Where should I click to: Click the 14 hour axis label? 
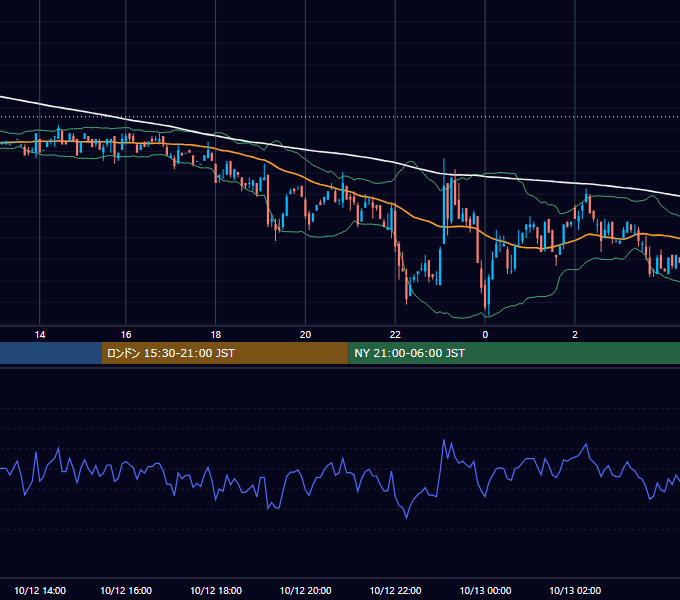[x=39, y=335]
